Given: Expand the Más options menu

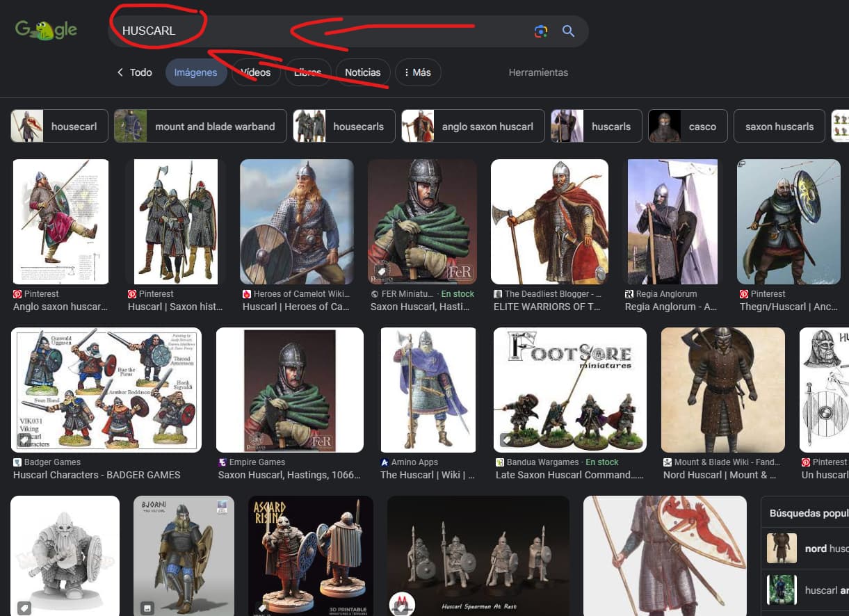Looking at the screenshot, I should 418,72.
